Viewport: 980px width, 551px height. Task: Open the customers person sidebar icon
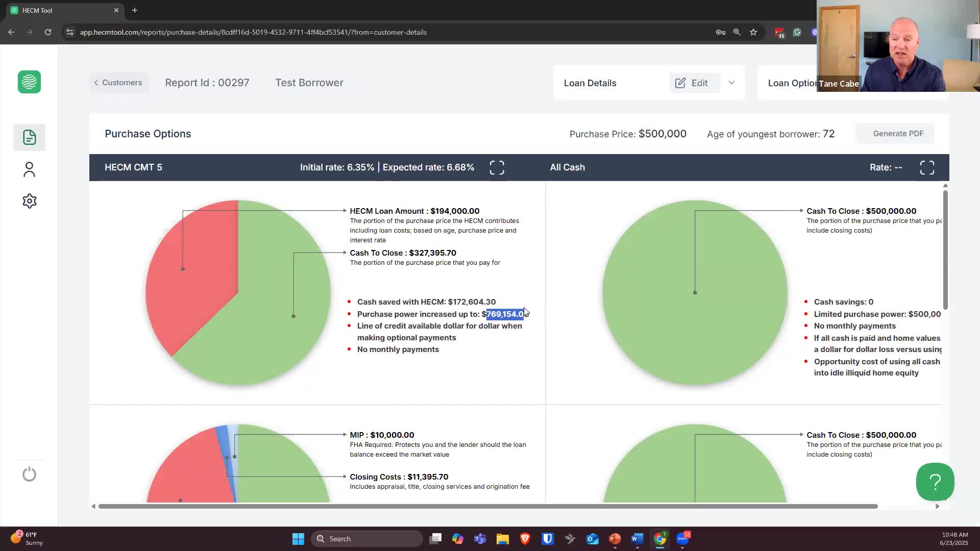coord(29,169)
